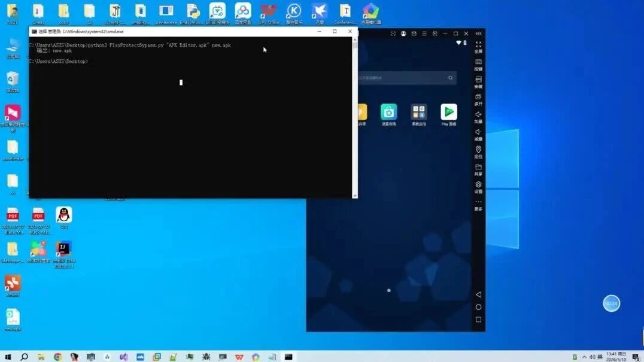Select the 360 software manager desktop icon
This screenshot has height=362, width=644.
(38, 252)
